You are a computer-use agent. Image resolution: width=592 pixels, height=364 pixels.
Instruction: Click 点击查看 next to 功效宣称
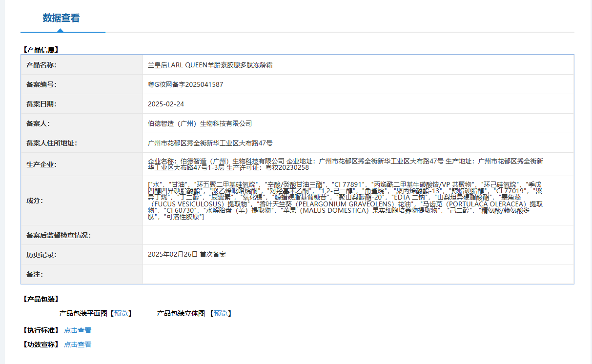(x=78, y=344)
